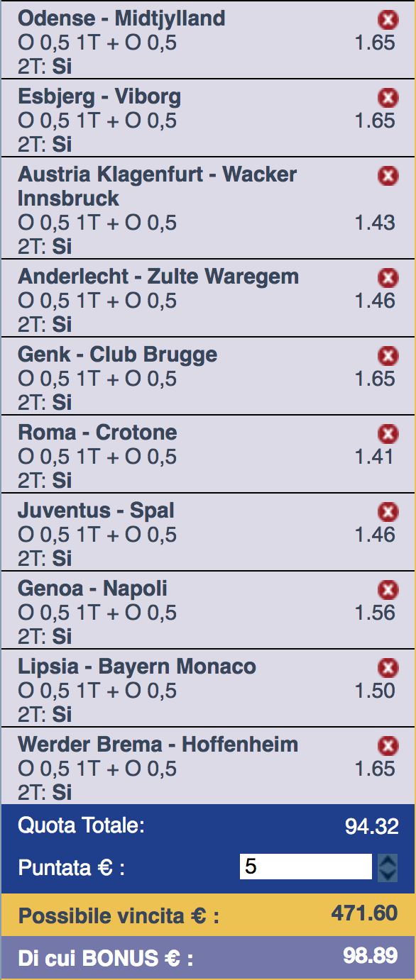Remove Lipsia - Bayern Monaco selection
The width and height of the screenshot is (416, 980).
point(388,667)
